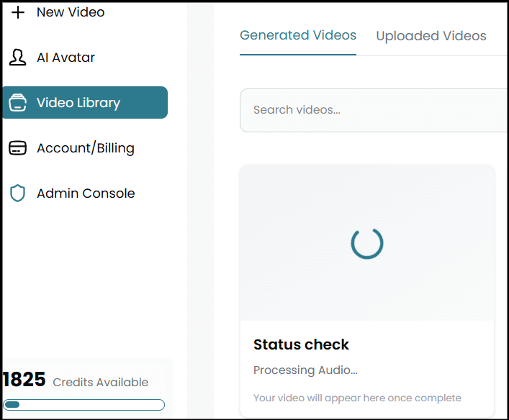The image size is (509, 420).
Task: Click the Video Library stack icon
Action: coord(18,103)
